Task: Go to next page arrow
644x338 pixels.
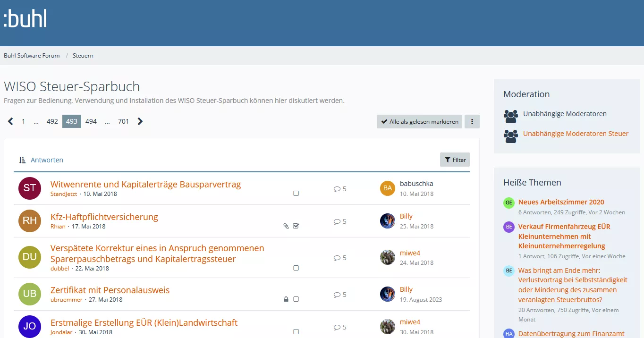Action: 140,121
